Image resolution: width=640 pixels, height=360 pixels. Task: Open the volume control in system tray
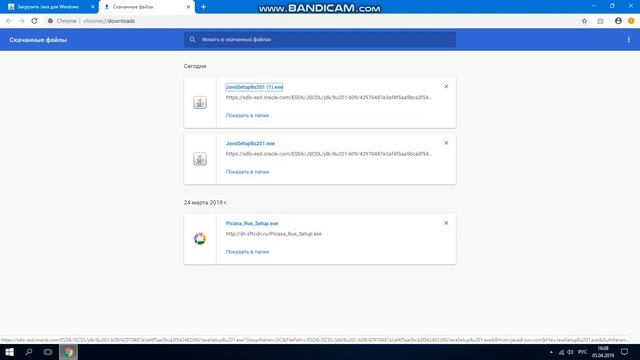click(x=570, y=352)
